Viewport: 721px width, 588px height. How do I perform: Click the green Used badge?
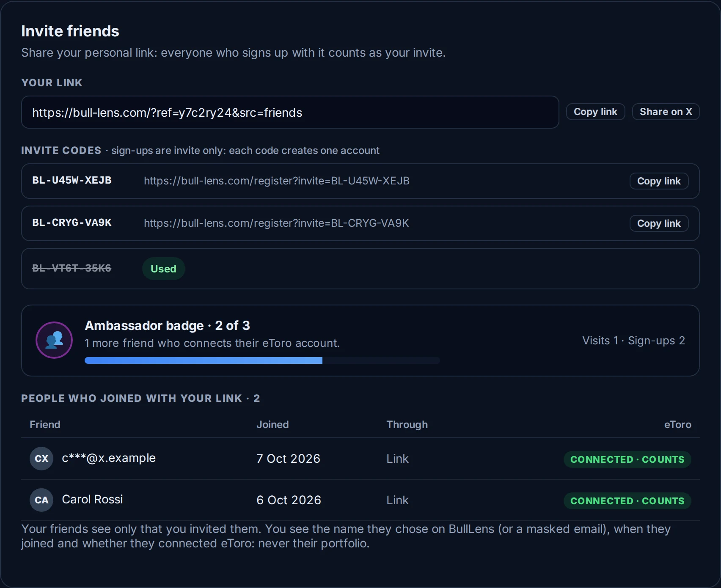(x=163, y=269)
